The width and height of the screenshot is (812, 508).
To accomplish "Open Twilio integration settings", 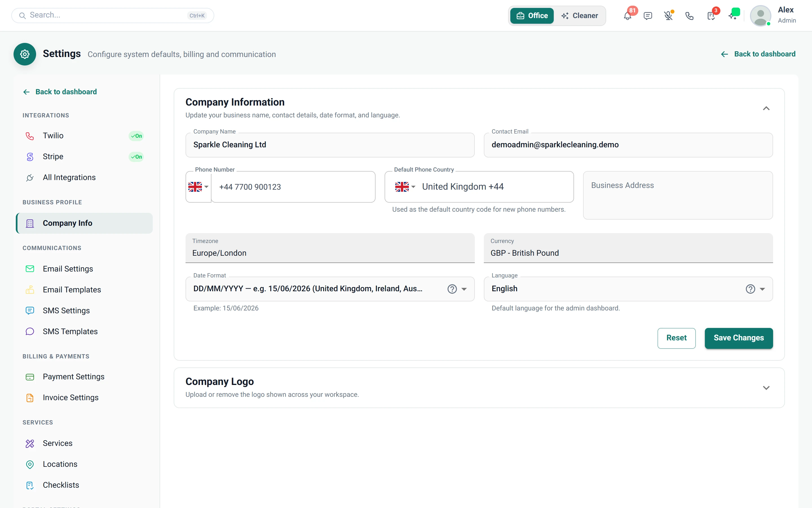I will [x=84, y=136].
